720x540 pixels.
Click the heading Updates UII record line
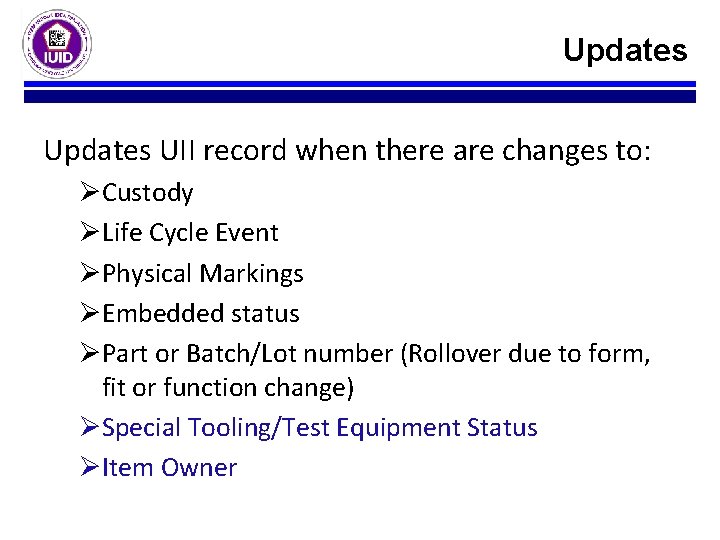click(347, 151)
